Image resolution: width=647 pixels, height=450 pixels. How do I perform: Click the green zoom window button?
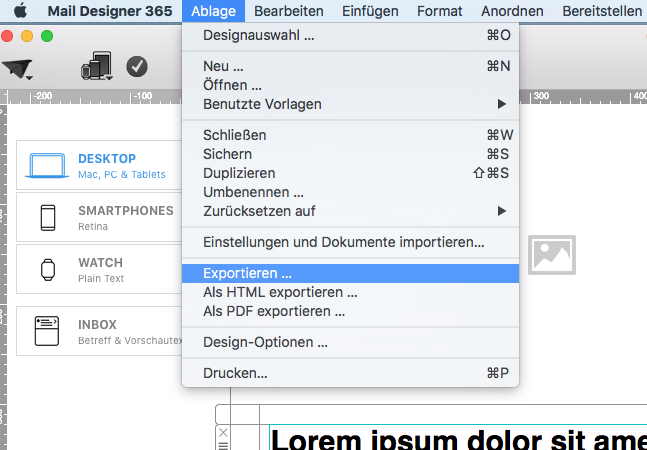(47, 36)
